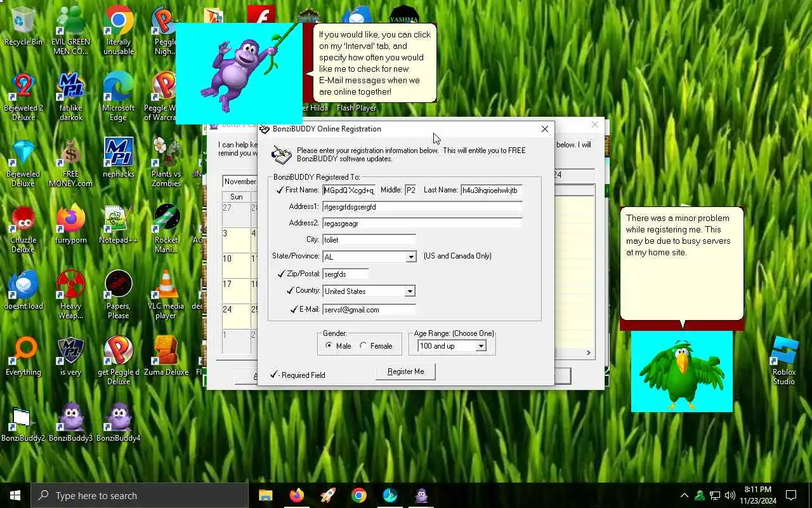Open Chuzzle Deluxe desktop icon

[x=23, y=229]
